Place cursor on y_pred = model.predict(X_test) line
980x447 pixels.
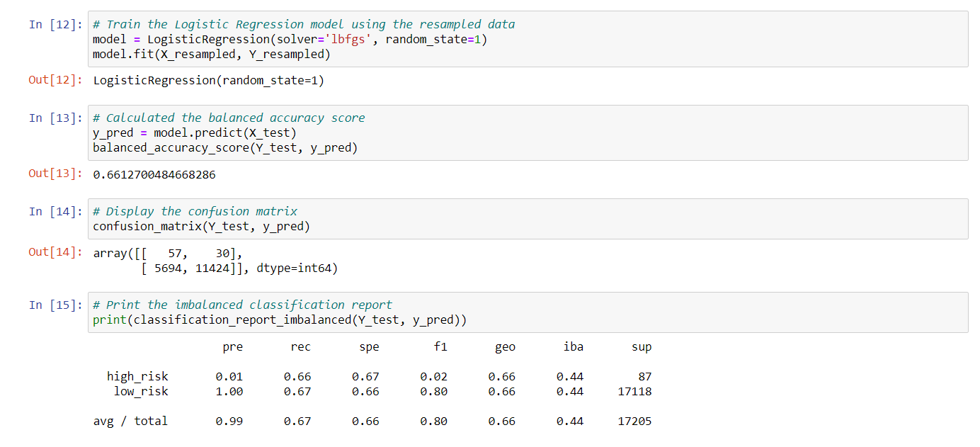click(x=194, y=133)
